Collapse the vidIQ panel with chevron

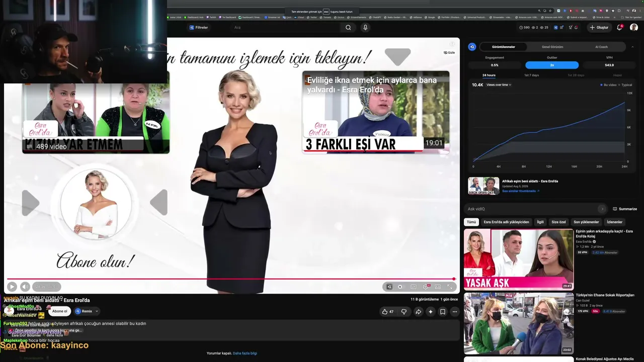(632, 47)
